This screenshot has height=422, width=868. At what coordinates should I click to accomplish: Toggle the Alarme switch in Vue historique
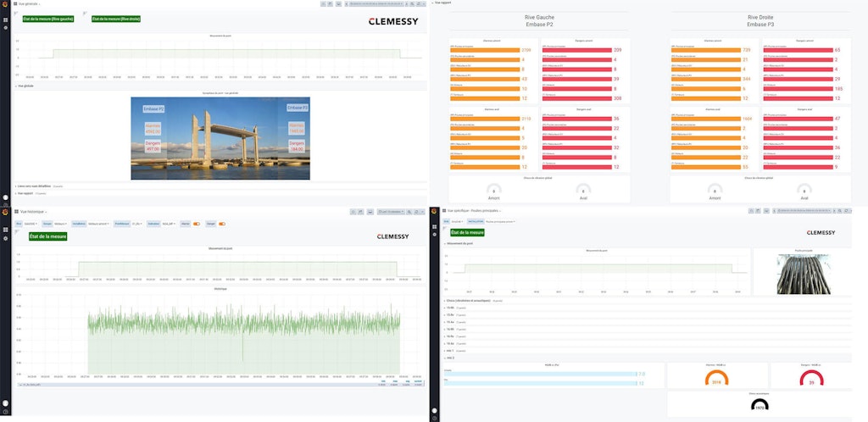pos(196,224)
